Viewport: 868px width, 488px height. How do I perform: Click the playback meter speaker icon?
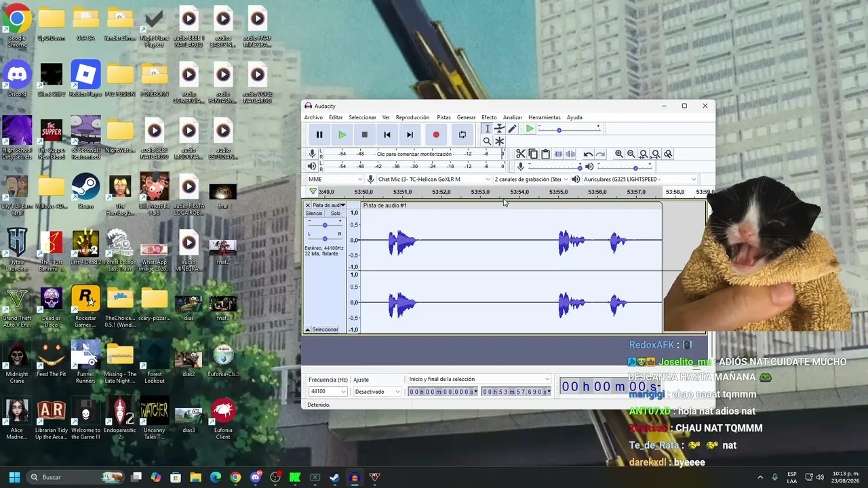coord(313,166)
